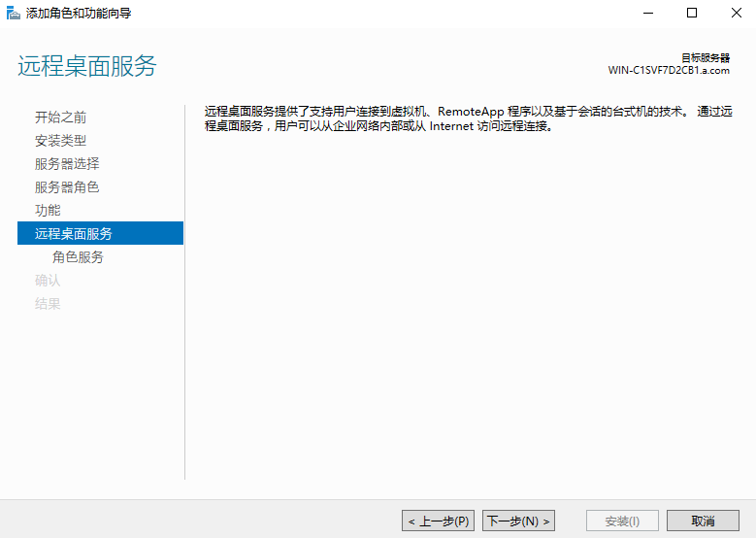Go to the 开始之前 step

click(x=60, y=118)
